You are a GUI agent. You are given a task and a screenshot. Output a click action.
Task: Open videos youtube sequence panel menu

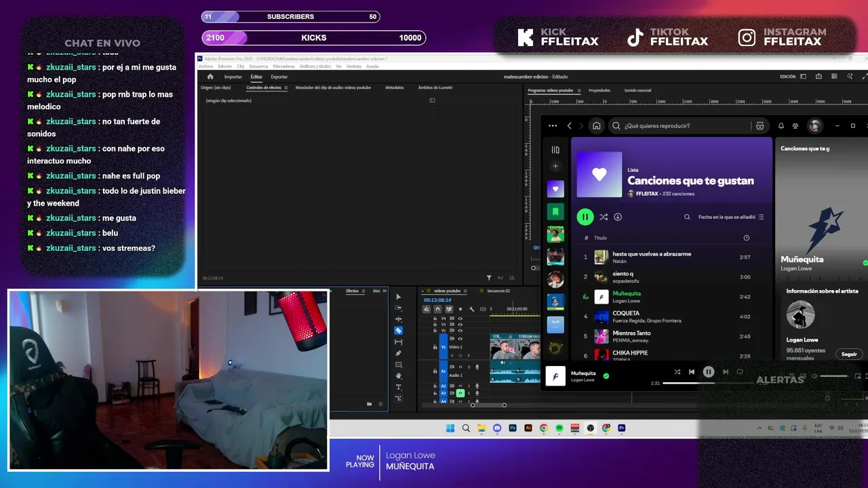pos(465,291)
